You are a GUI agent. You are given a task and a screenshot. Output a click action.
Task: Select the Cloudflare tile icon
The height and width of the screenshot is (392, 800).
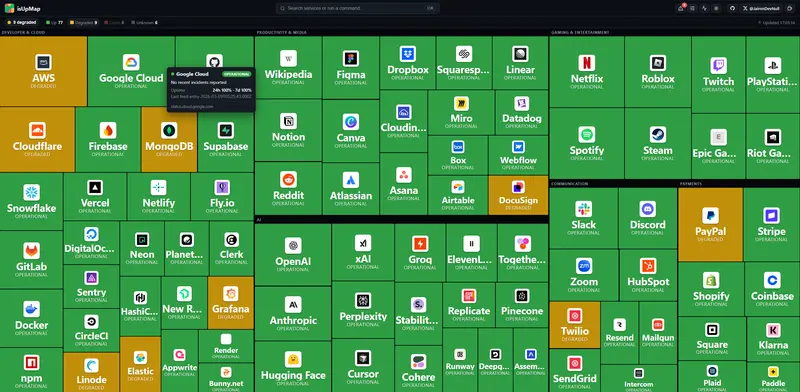37,131
